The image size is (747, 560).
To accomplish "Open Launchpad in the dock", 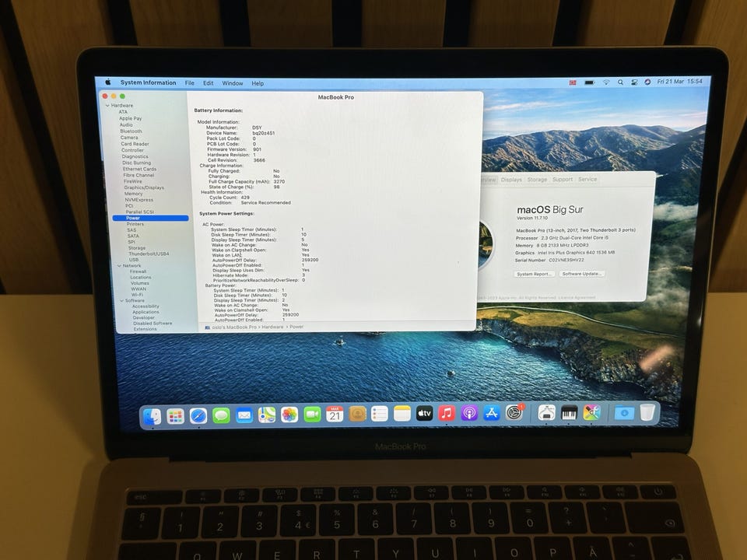I will pyautogui.click(x=175, y=416).
